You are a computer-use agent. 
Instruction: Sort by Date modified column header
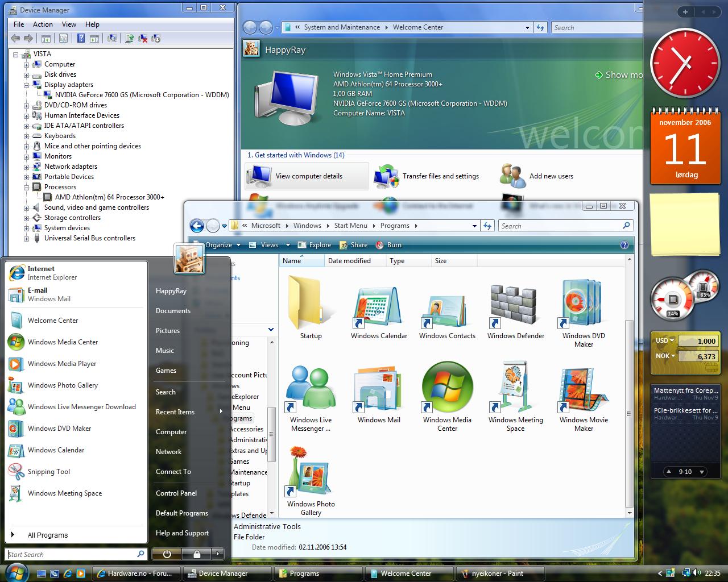(354, 261)
